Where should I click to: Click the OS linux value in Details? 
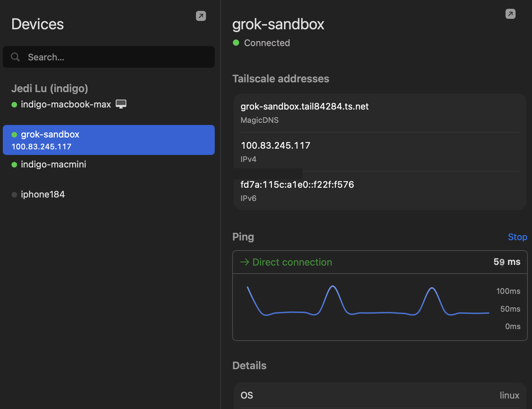pyautogui.click(x=509, y=395)
